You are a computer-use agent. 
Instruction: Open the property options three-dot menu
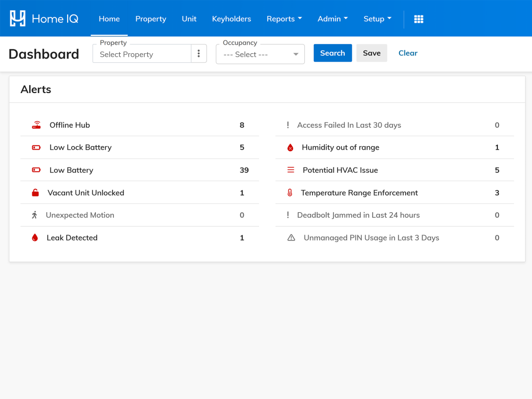[199, 53]
